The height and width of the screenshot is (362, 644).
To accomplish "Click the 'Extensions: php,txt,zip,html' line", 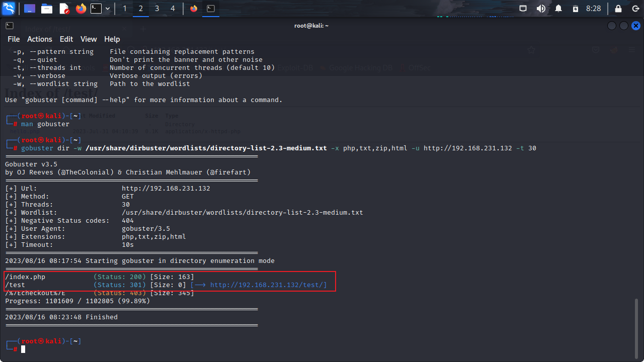I will tap(96, 237).
